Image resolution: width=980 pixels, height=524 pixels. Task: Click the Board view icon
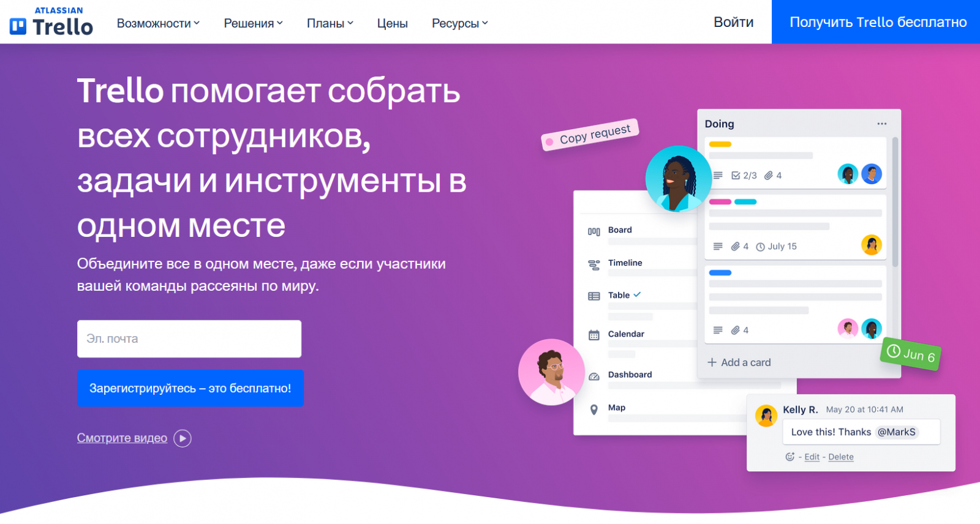594,231
